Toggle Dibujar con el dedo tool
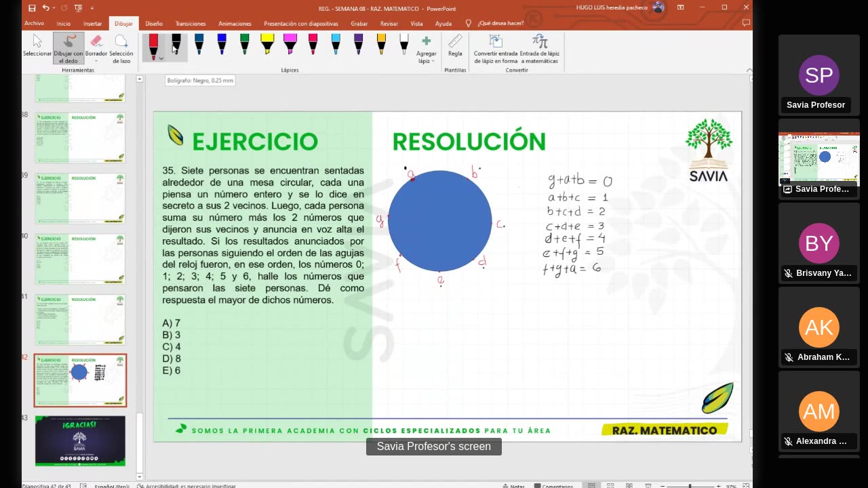868x488 pixels. (x=68, y=48)
